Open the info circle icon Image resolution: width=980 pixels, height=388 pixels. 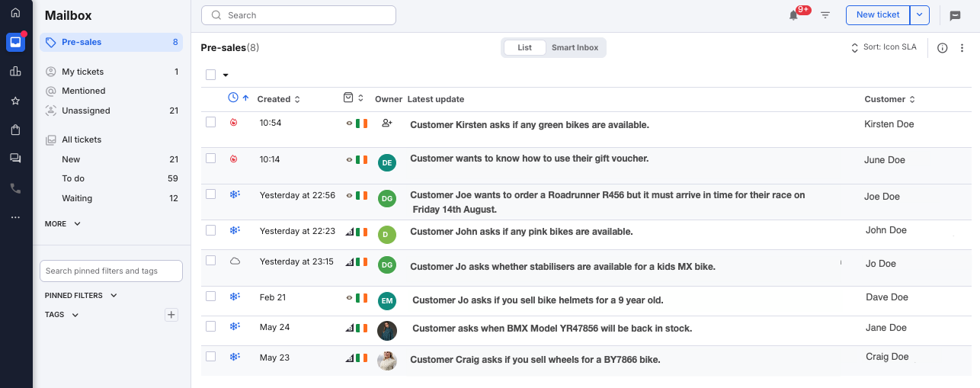(x=942, y=48)
